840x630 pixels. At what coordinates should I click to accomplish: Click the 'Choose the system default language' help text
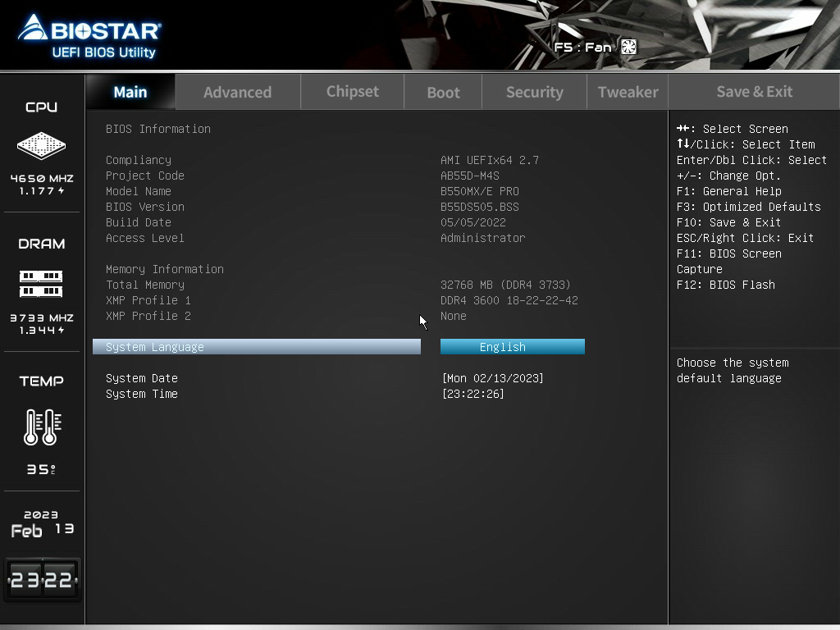733,371
